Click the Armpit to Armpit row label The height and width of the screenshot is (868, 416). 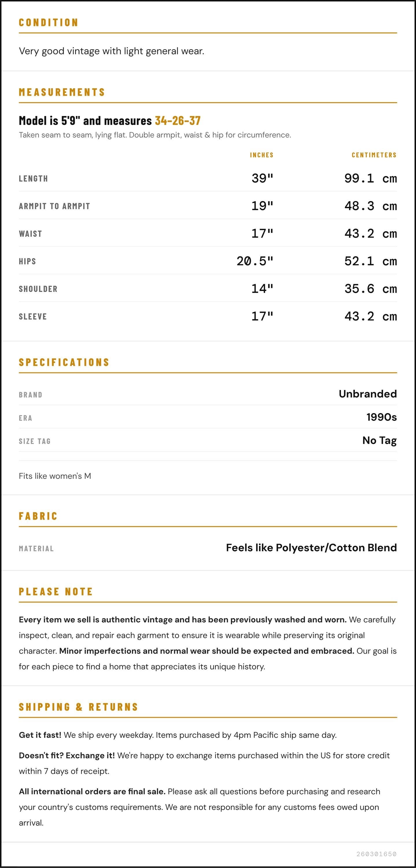point(54,206)
